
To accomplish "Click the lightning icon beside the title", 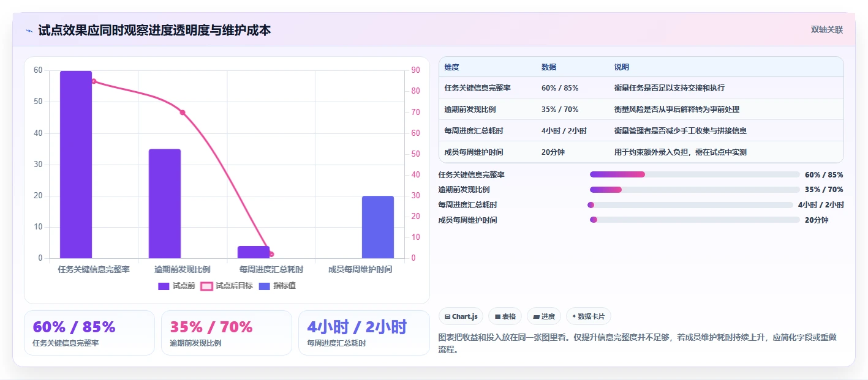I will 29,30.
